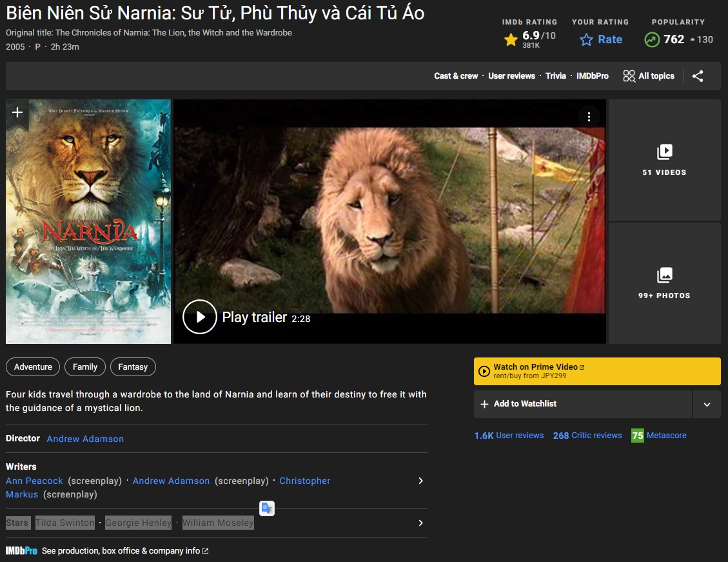Open writer Andrew Adamson's link

tap(171, 481)
